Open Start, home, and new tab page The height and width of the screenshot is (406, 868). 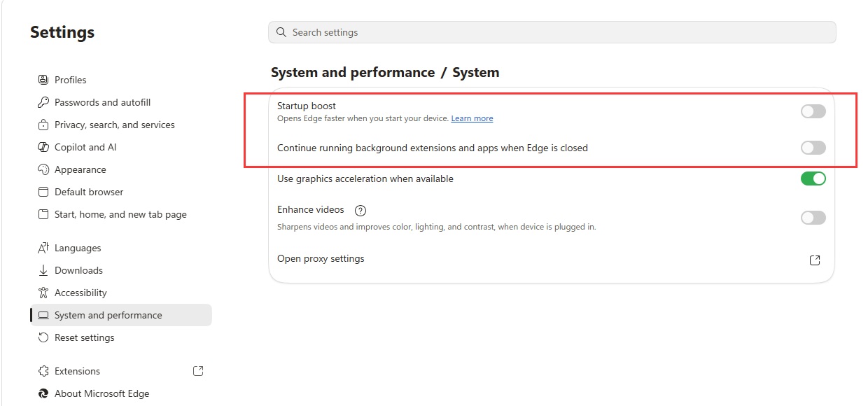(x=121, y=214)
